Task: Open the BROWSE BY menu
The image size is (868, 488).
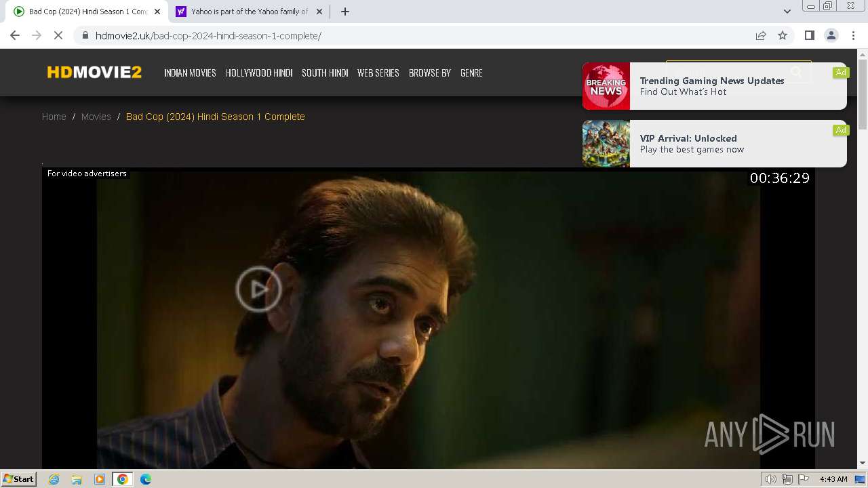Action: 430,73
